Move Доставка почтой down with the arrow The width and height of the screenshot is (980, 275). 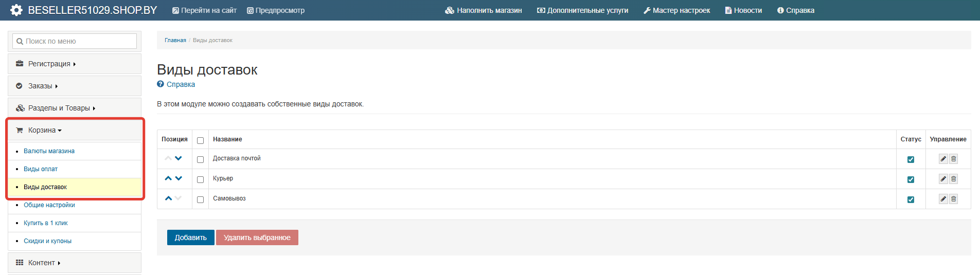point(179,158)
